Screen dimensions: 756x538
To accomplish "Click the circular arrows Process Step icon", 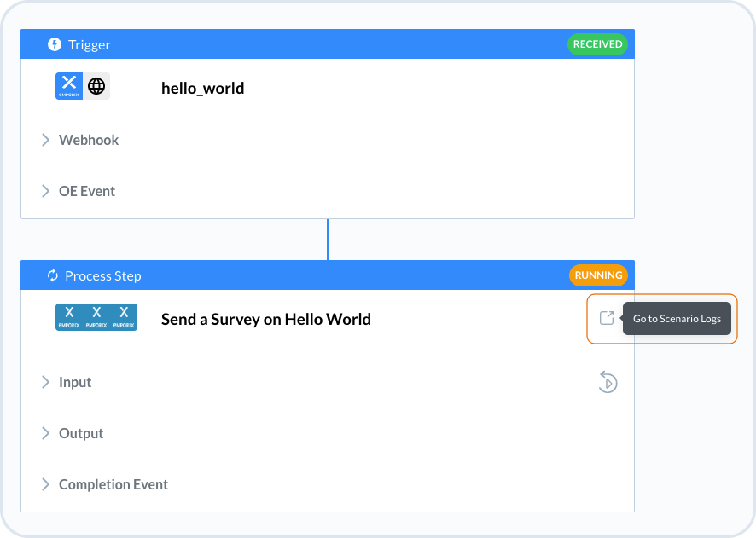I will [53, 275].
